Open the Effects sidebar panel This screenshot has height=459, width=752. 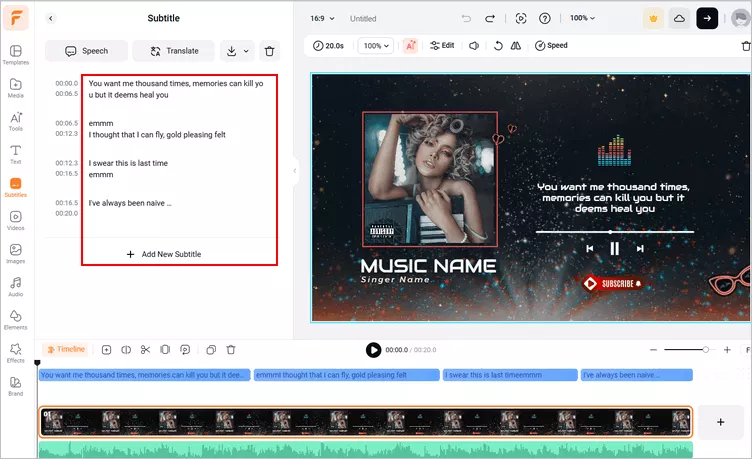coord(15,353)
